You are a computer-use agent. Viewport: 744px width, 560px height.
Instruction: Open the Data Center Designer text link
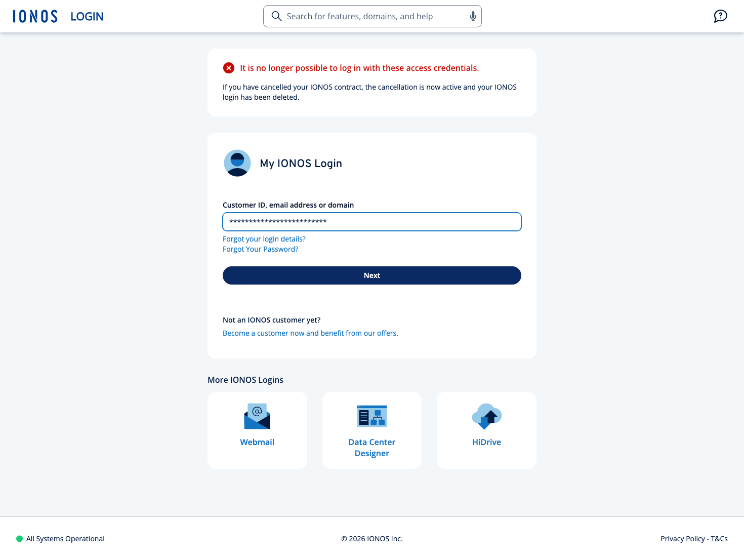(372, 448)
